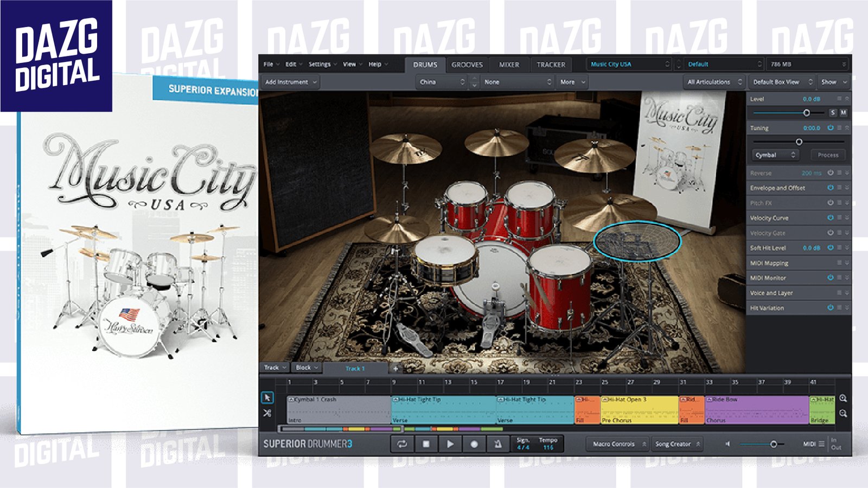Open the Edit menu

294,64
